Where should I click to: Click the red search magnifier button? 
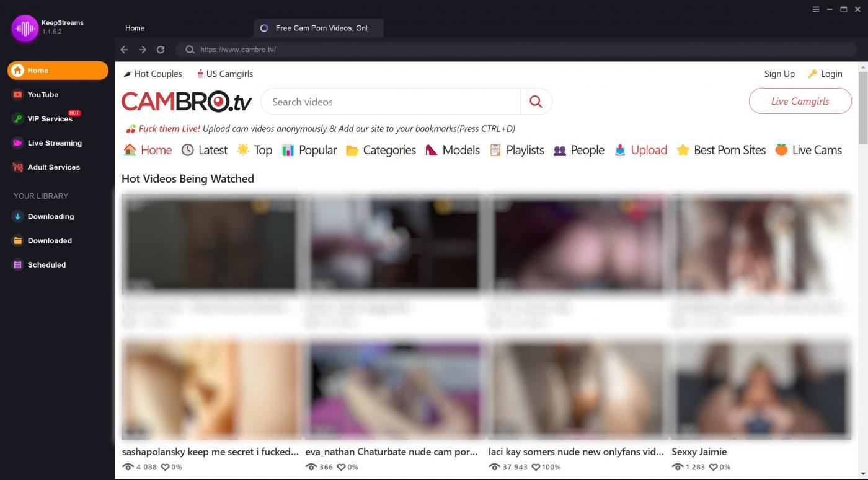(536, 102)
